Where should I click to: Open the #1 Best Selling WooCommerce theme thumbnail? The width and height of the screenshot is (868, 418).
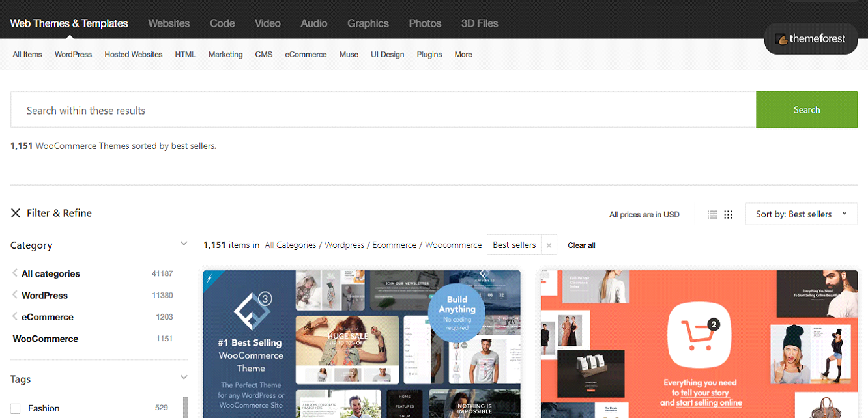point(362,344)
